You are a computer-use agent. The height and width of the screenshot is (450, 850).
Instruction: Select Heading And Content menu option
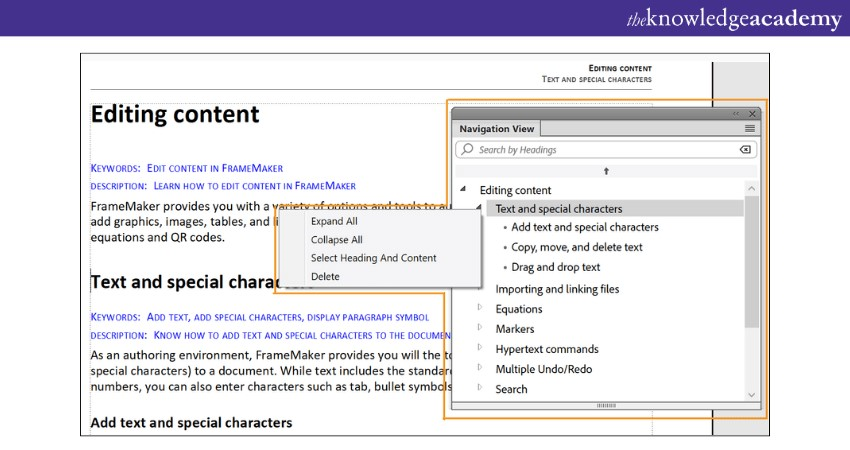pyautogui.click(x=373, y=258)
